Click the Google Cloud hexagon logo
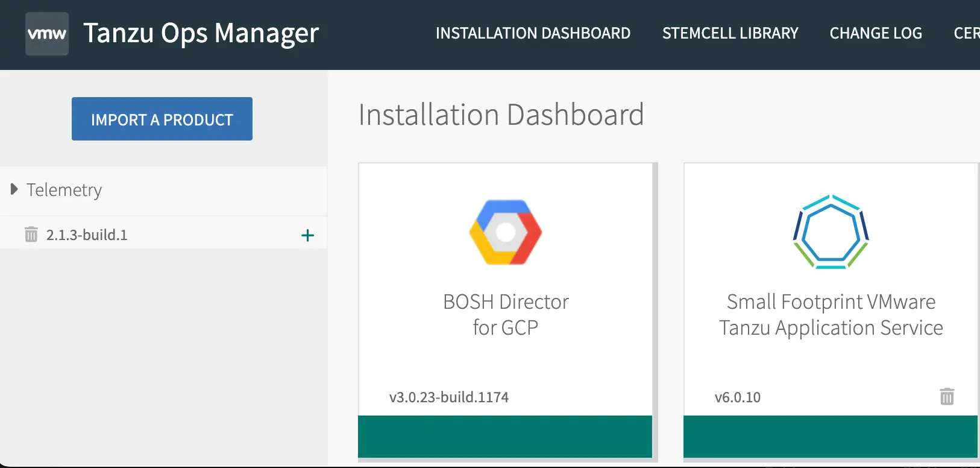The height and width of the screenshot is (468, 980). pyautogui.click(x=505, y=232)
